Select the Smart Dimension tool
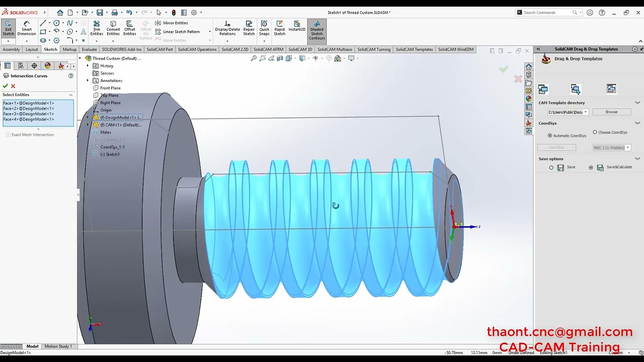Viewport: 644px width, 362px height. point(27,28)
